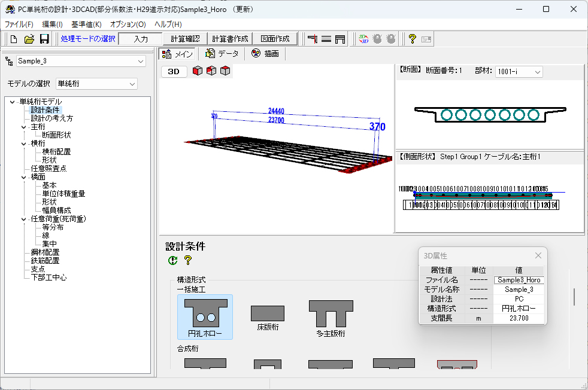Save using the floppy disk icon
Viewport: 588px width, 390px height.
coord(44,39)
